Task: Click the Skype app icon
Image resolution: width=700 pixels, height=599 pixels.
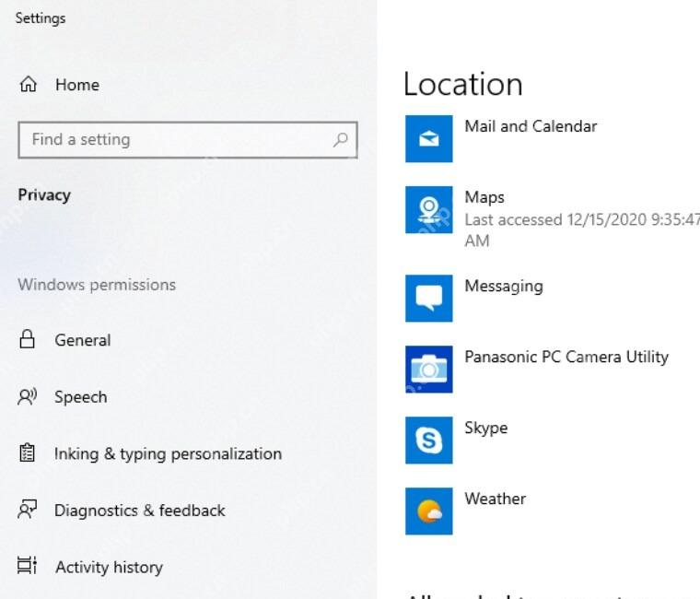Action: pos(428,440)
